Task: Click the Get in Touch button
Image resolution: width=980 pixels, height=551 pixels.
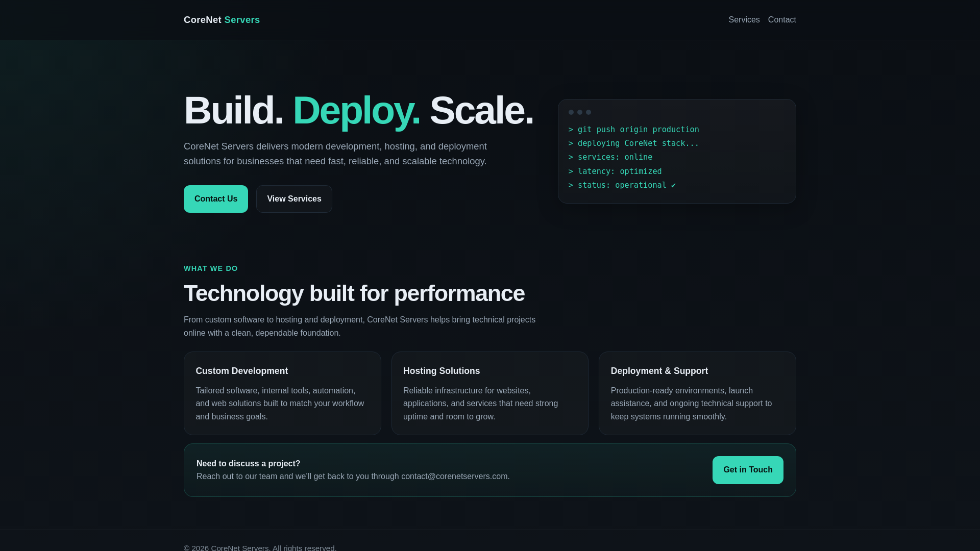Action: tap(748, 470)
